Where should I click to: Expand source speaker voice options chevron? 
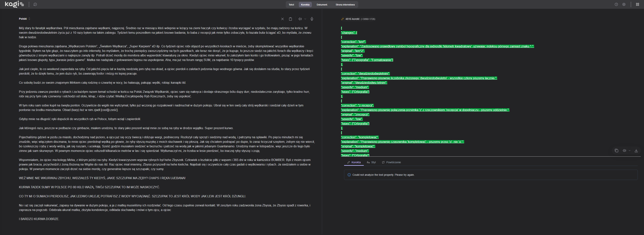pos(305,19)
